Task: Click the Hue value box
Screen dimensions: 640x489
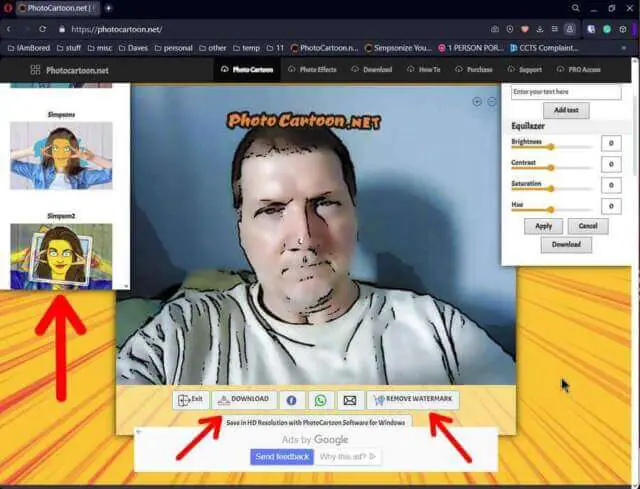Action: 611,206
